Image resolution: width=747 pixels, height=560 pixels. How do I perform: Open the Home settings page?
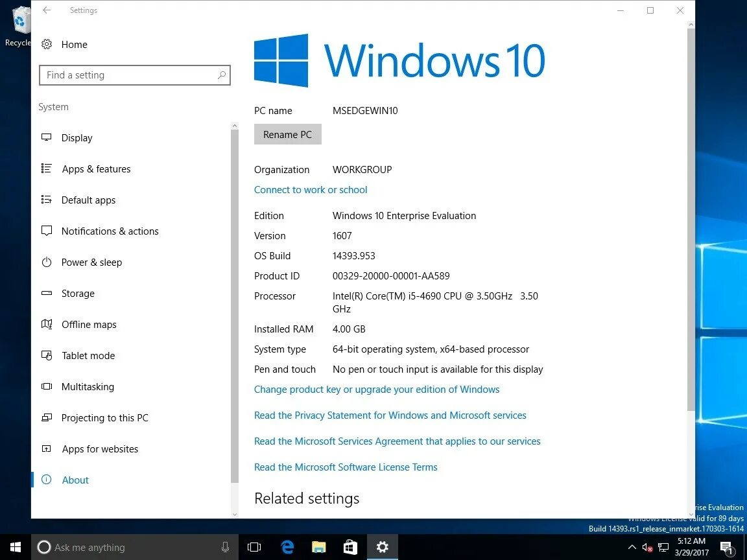tap(75, 44)
